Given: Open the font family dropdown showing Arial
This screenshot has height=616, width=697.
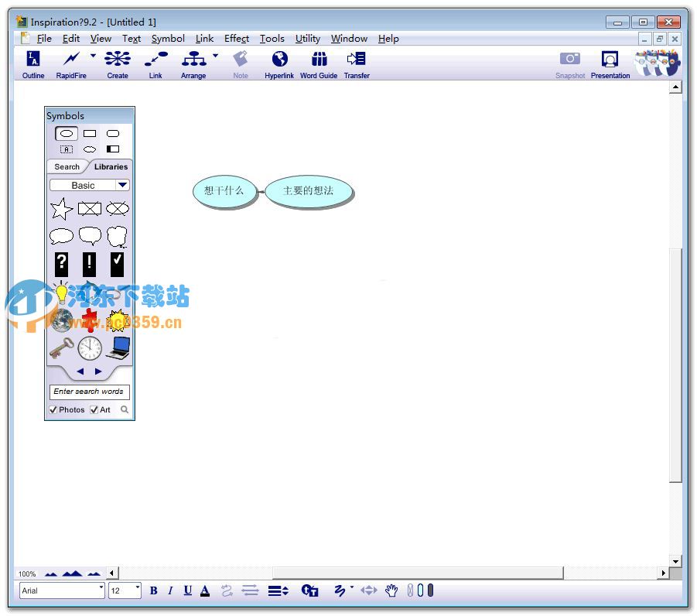Looking at the screenshot, I should 99,590.
